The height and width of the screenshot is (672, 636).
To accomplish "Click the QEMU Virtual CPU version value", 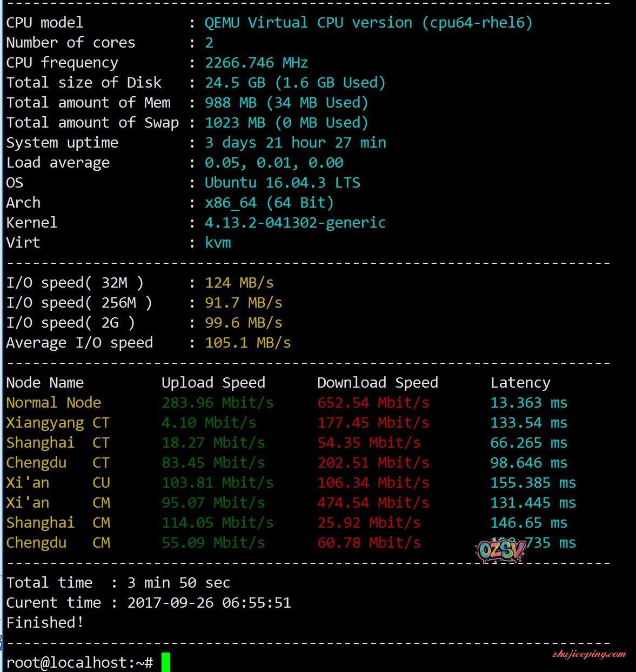I will click(368, 23).
